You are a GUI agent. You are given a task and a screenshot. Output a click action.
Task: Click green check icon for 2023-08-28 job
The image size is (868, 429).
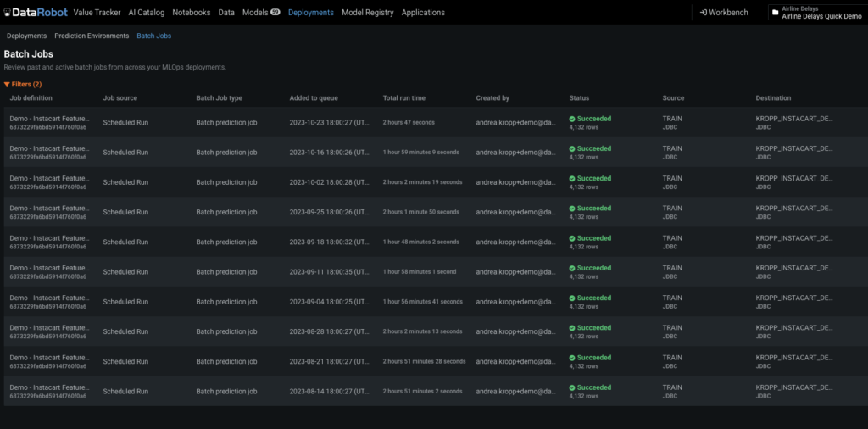[572, 328]
